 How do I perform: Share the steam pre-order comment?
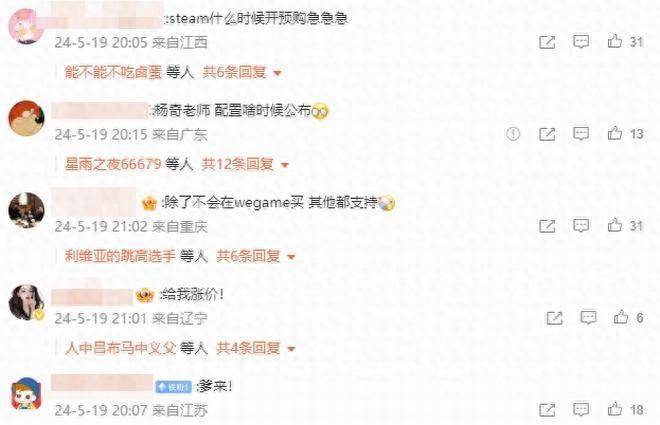547,42
